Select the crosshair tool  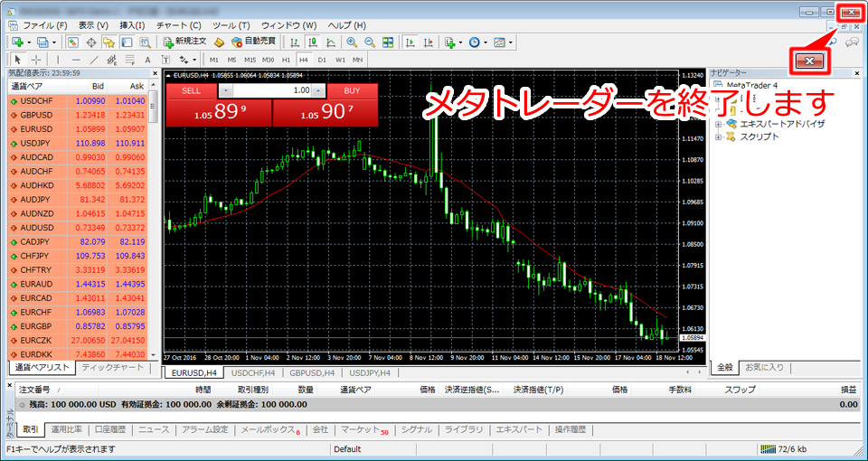pyautogui.click(x=36, y=60)
